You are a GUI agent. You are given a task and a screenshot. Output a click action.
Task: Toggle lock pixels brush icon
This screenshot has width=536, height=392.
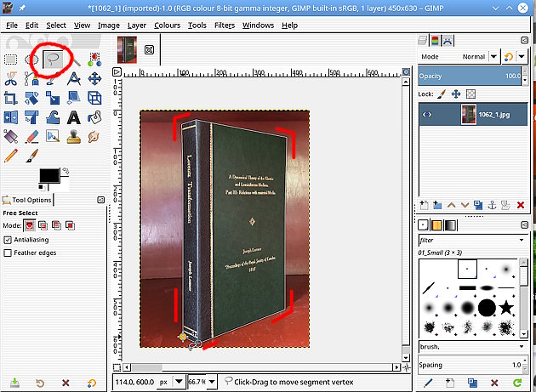point(442,94)
